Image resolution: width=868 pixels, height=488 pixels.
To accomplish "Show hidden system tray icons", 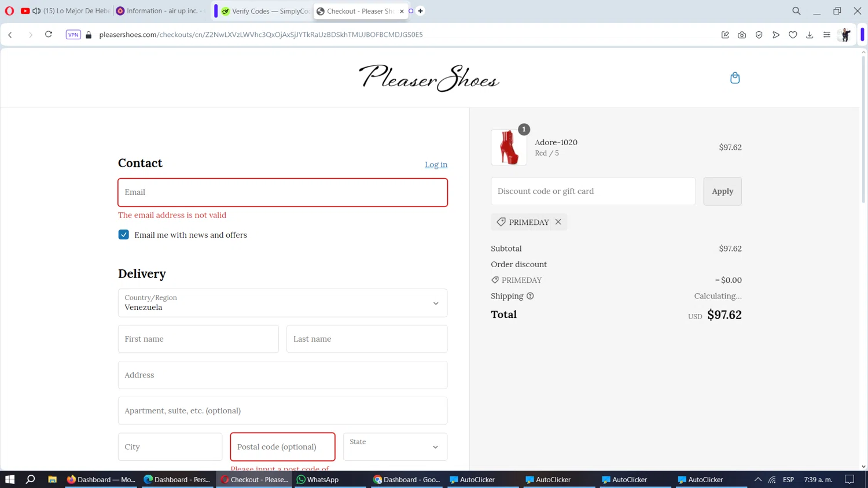I will click(x=757, y=479).
